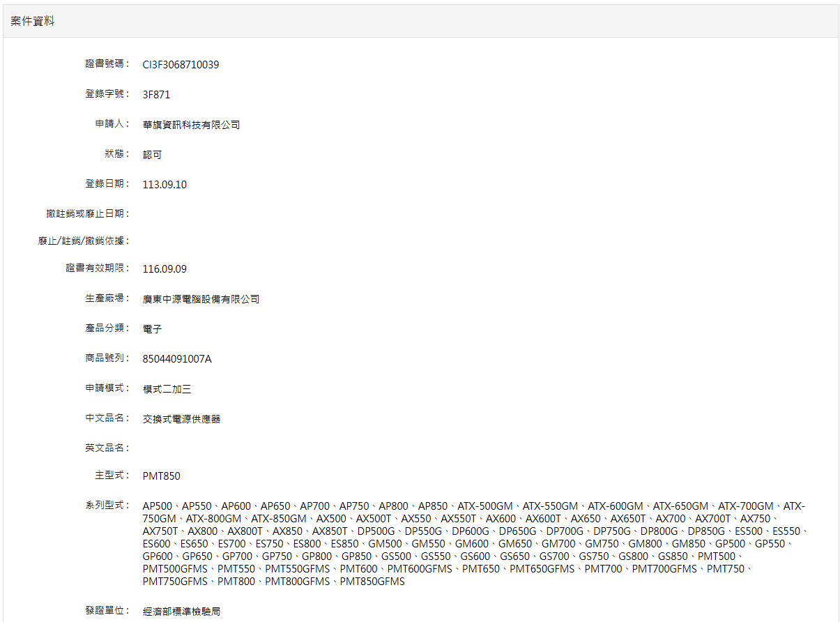Click certificate expiry date 116.09.09

165,269
